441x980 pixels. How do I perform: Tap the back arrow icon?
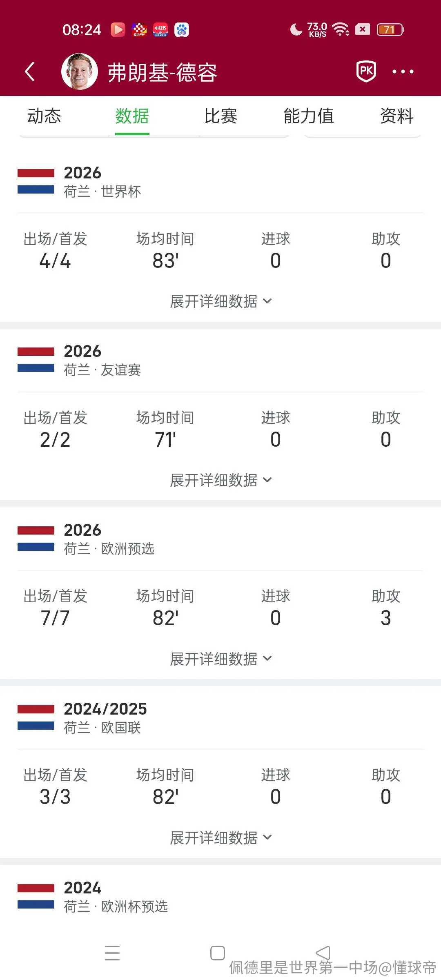pos(29,72)
